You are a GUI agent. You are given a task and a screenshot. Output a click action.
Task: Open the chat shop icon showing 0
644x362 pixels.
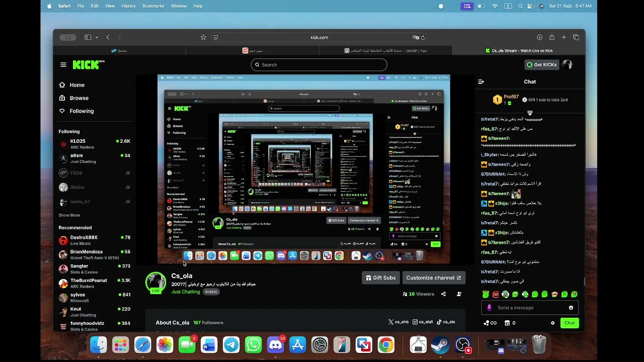pyautogui.click(x=510, y=323)
